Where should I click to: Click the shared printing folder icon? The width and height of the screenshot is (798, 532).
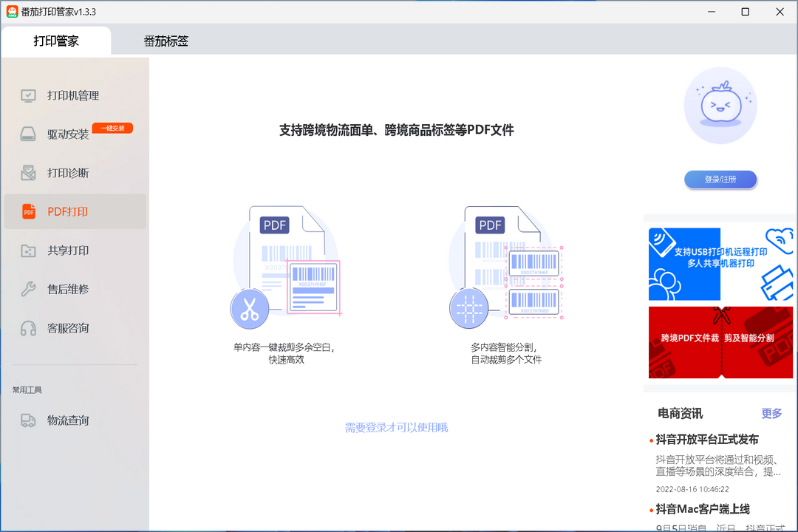pyautogui.click(x=28, y=250)
